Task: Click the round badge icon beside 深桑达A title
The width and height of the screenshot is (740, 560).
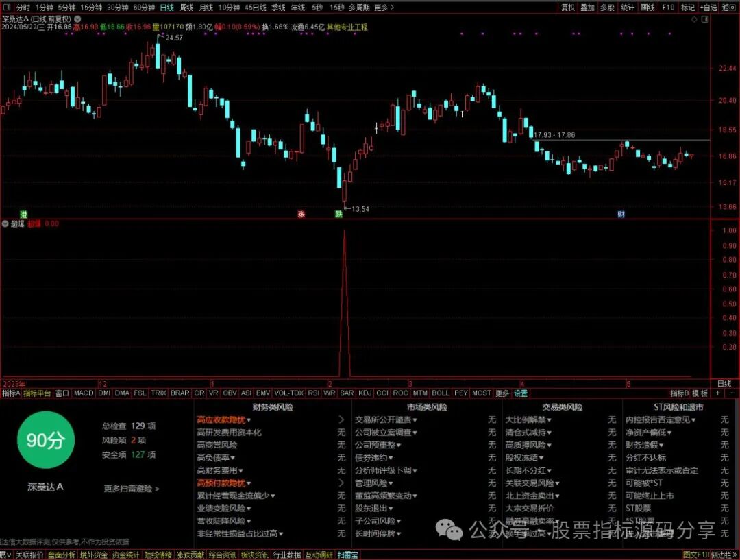Action: (77, 19)
